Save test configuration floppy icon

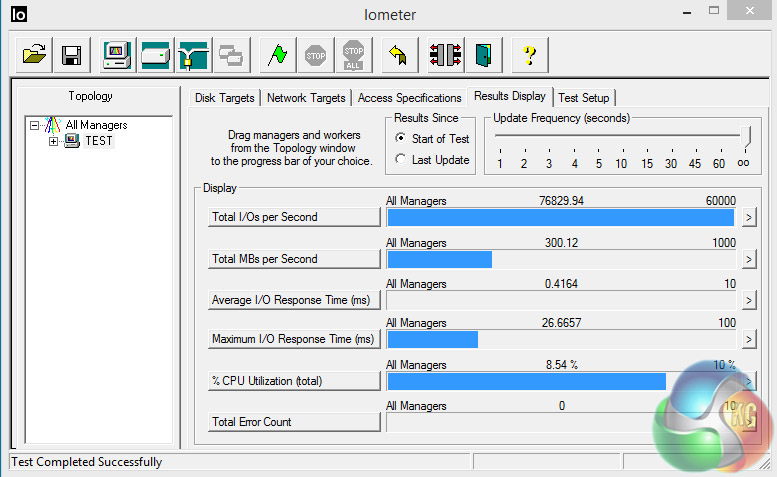tap(72, 55)
